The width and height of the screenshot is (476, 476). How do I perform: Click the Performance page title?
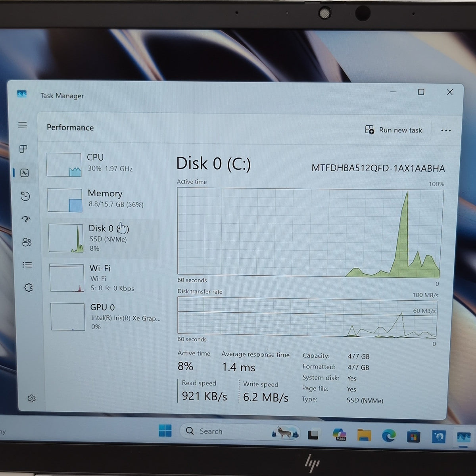70,128
